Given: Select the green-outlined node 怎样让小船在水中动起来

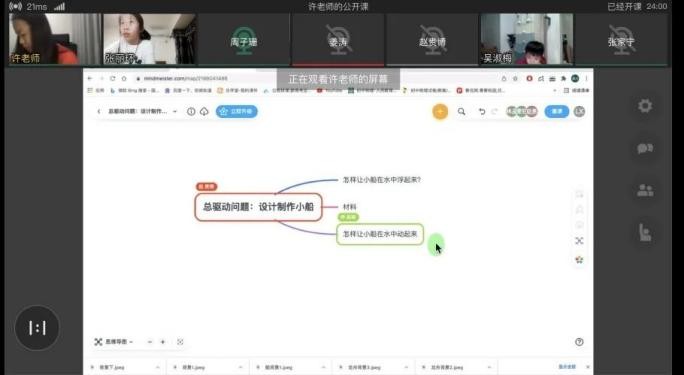Looking at the screenshot, I should point(380,234).
